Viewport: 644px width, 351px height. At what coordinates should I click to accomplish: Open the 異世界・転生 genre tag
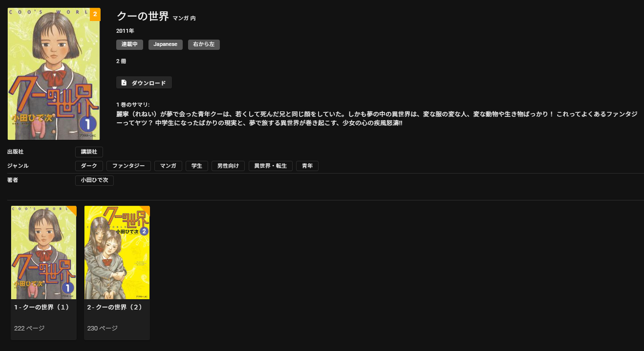270,166
